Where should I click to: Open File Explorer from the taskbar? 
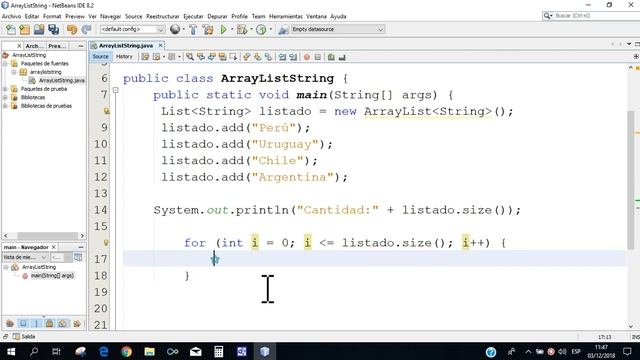[x=149, y=351]
